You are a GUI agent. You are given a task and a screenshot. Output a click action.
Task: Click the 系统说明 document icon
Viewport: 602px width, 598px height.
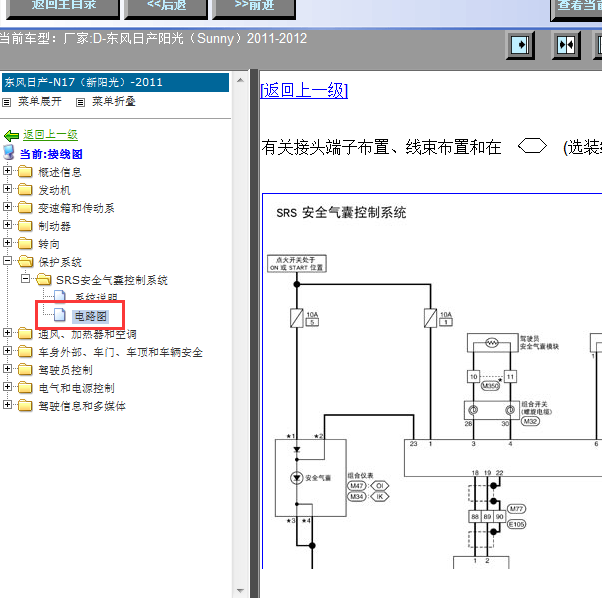[x=60, y=296]
